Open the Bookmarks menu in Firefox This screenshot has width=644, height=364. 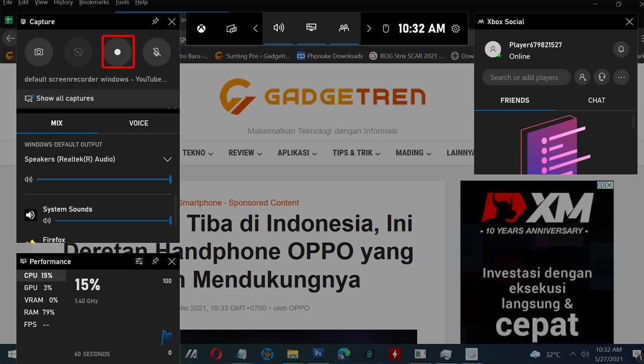click(95, 3)
